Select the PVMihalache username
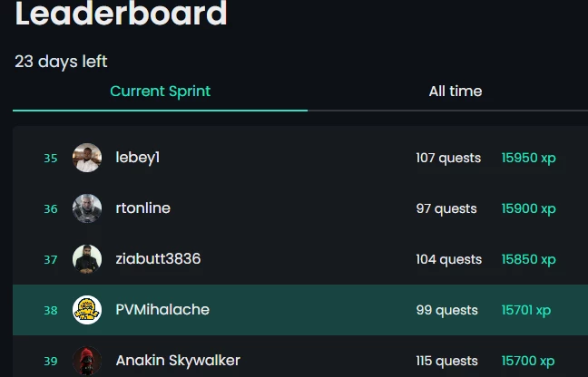 (x=162, y=310)
